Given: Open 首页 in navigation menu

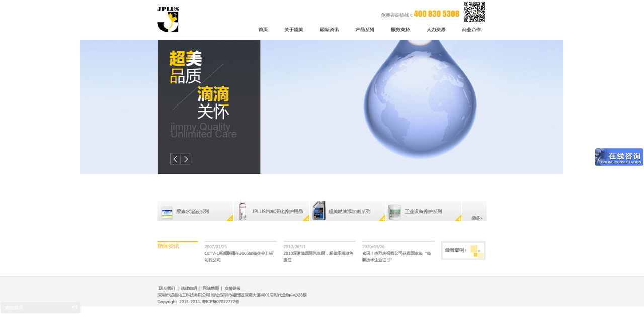Looking at the screenshot, I should (263, 30).
